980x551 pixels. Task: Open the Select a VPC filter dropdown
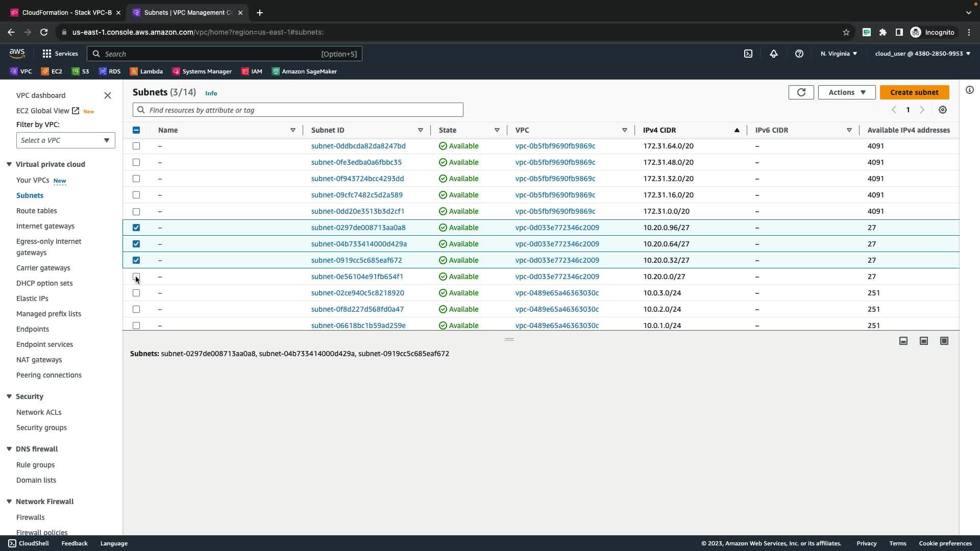point(65,140)
